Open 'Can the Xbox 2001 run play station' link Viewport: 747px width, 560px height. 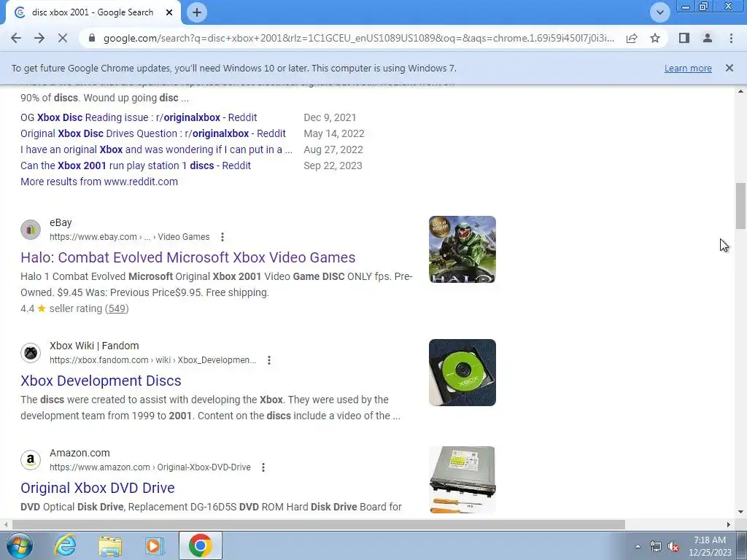tap(135, 166)
